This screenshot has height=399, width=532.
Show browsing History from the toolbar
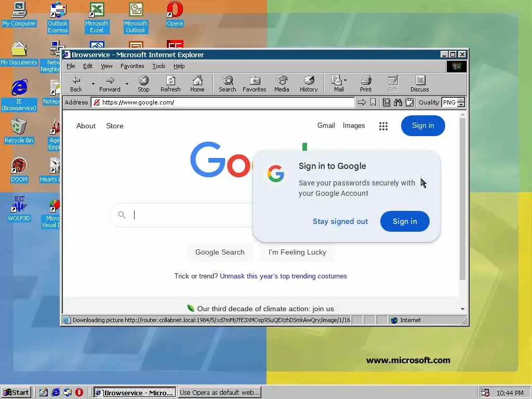[309, 84]
